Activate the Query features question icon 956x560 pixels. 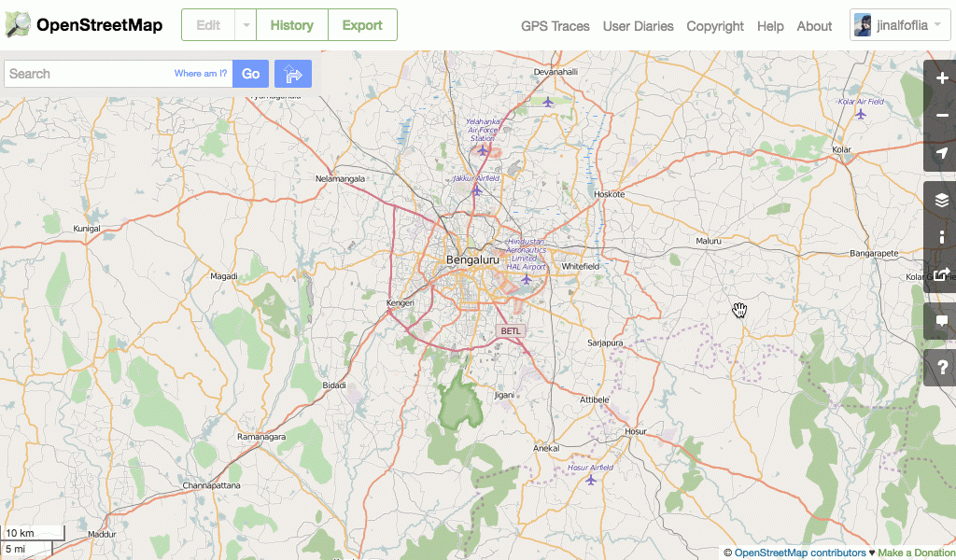pyautogui.click(x=942, y=368)
